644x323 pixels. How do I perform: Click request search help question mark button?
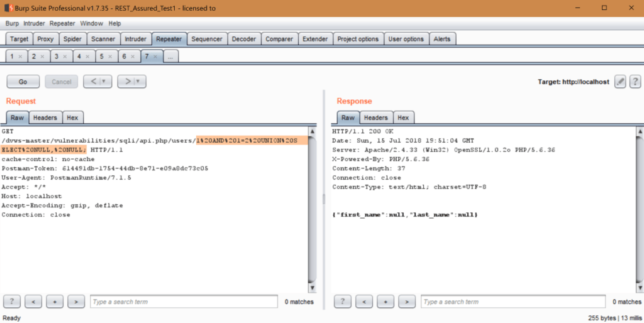coord(13,302)
